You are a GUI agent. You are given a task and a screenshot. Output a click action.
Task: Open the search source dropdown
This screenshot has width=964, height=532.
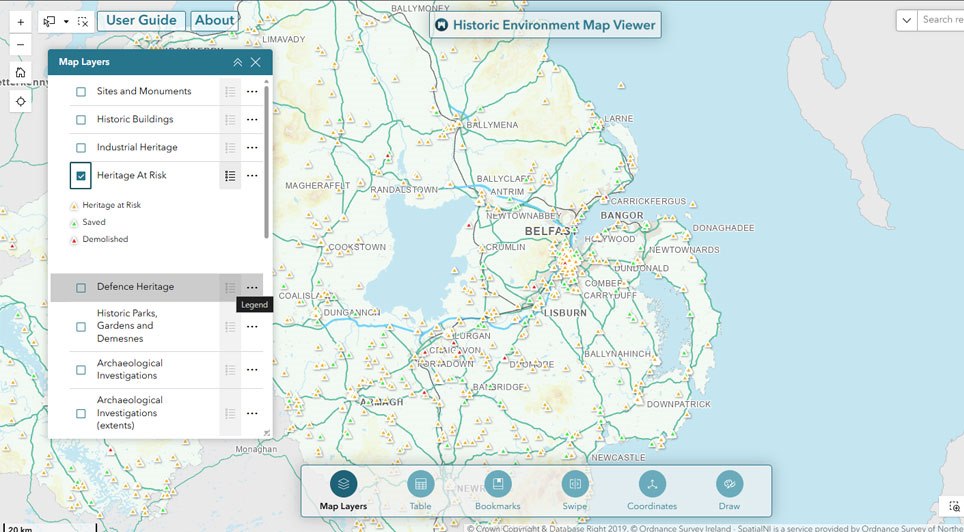pyautogui.click(x=906, y=20)
